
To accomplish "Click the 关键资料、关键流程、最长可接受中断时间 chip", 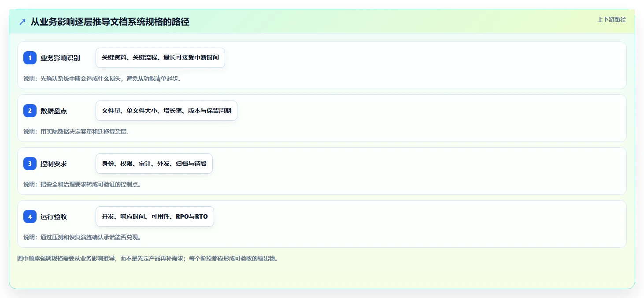I will coord(160,58).
